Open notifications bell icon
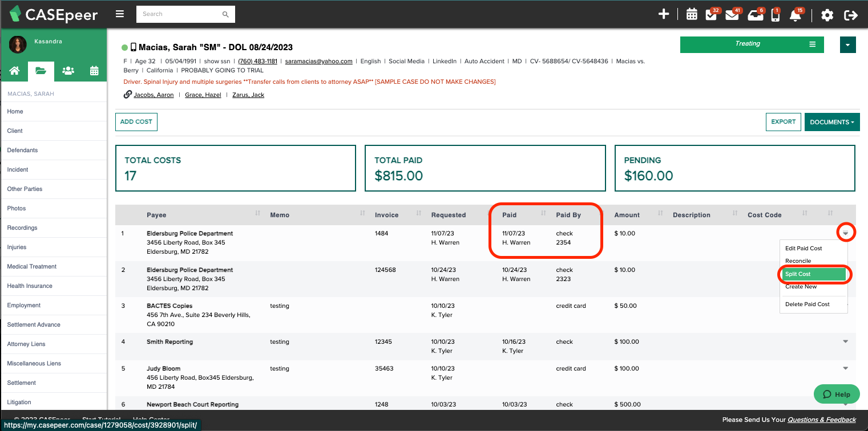 pos(796,14)
